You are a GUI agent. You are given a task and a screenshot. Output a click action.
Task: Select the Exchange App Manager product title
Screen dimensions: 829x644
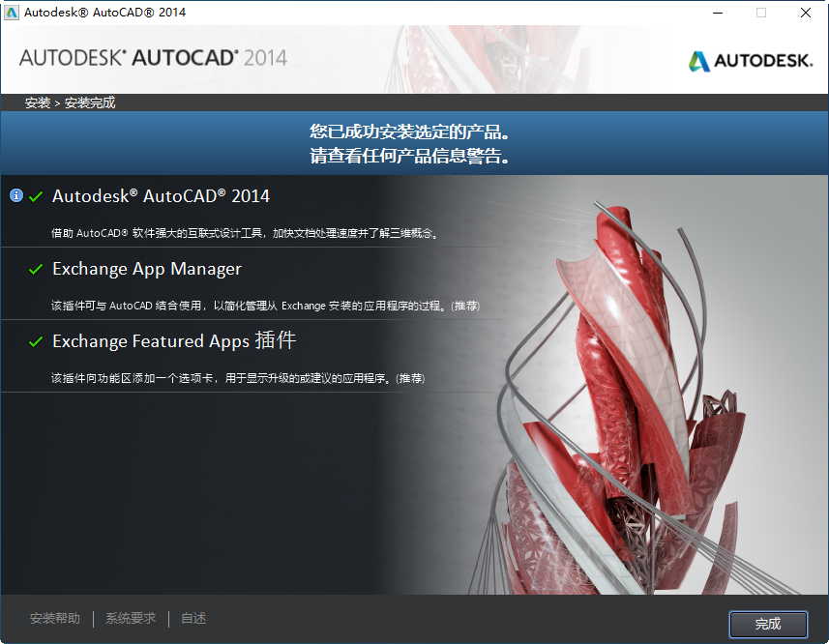coord(147,269)
